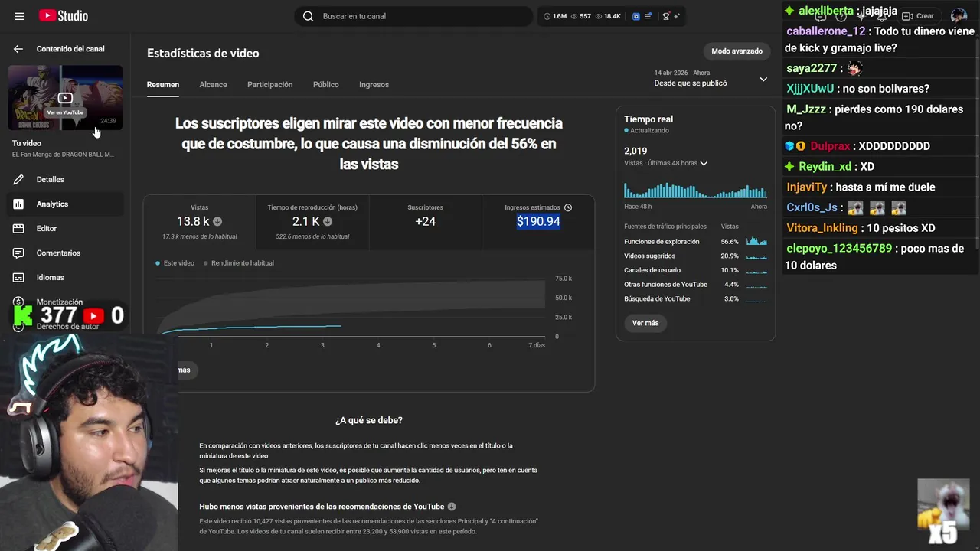Select the Analytics bar-chart icon
The width and height of the screenshot is (980, 551).
pos(19,204)
